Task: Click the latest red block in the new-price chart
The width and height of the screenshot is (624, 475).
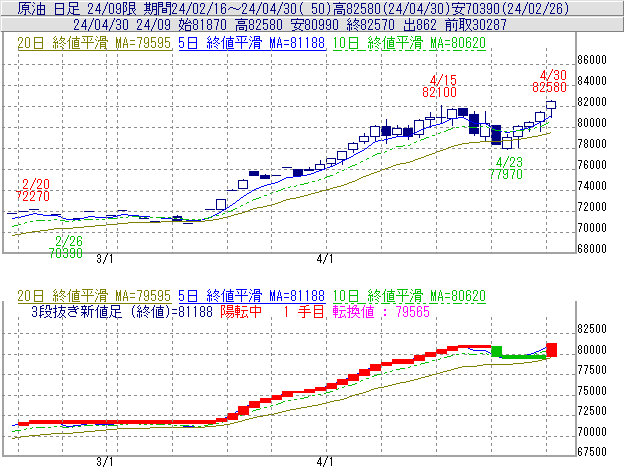Action: coord(552,350)
